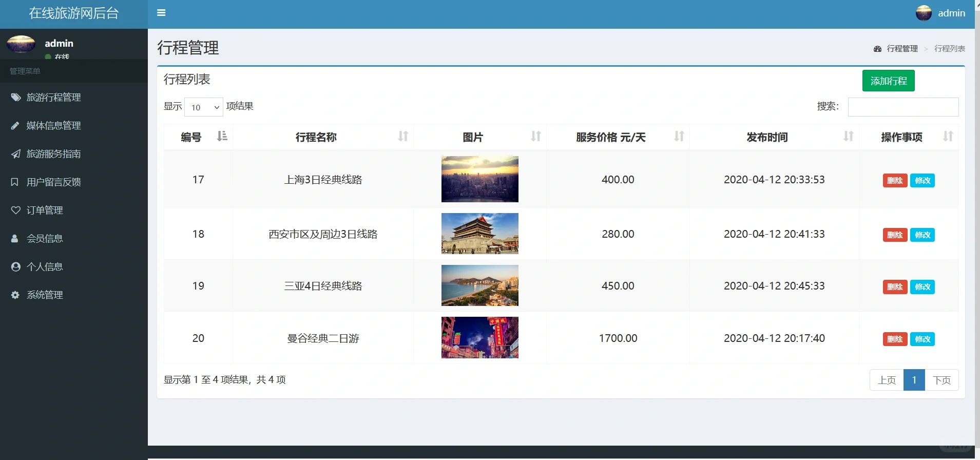The image size is (980, 460).
Task: Delete the 曼谷经典二日游 itinerary
Action: pos(895,339)
